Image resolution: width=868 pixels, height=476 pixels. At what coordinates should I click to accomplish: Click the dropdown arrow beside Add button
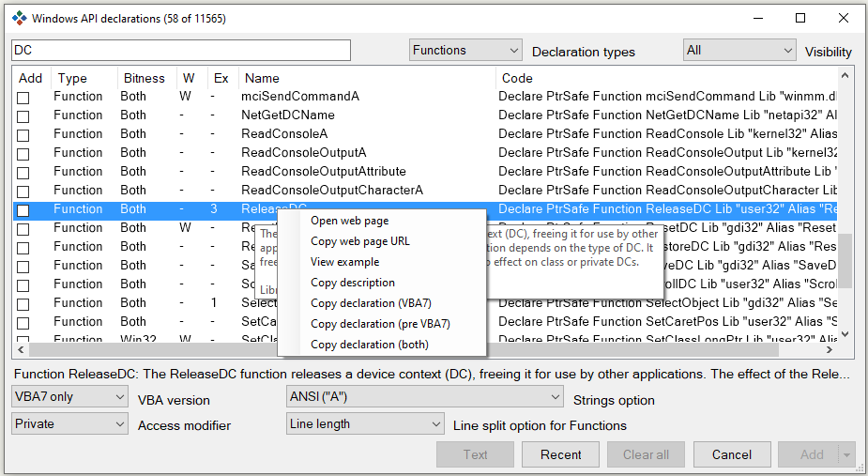(x=847, y=455)
